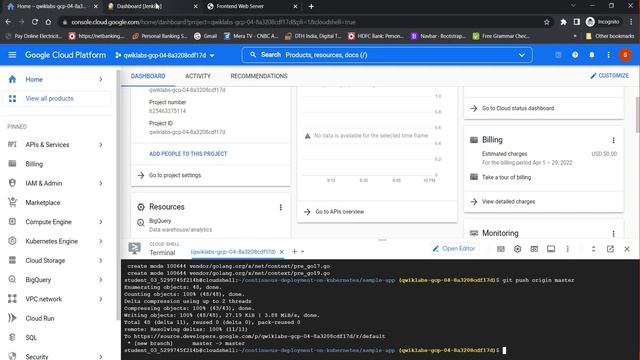This screenshot has width=640, height=360.
Task: Open Cloud Shell more options menu
Action: pos(567,249)
